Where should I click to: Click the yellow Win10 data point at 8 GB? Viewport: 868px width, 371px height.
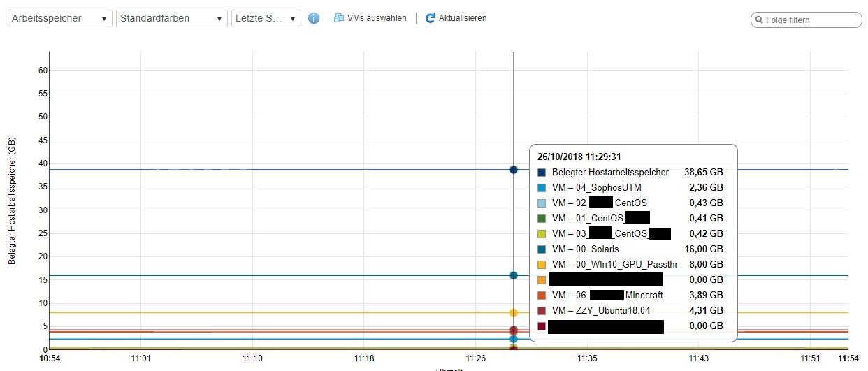point(514,313)
